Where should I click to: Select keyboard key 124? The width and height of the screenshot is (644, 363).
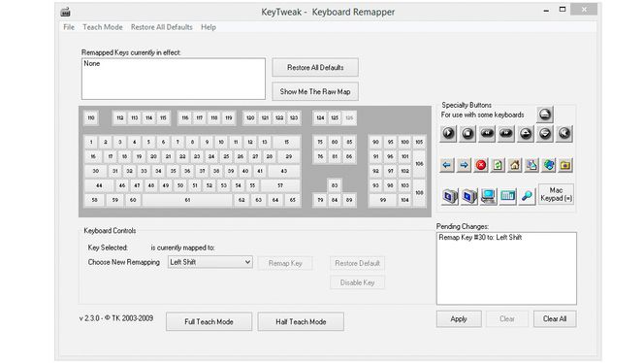pos(320,118)
